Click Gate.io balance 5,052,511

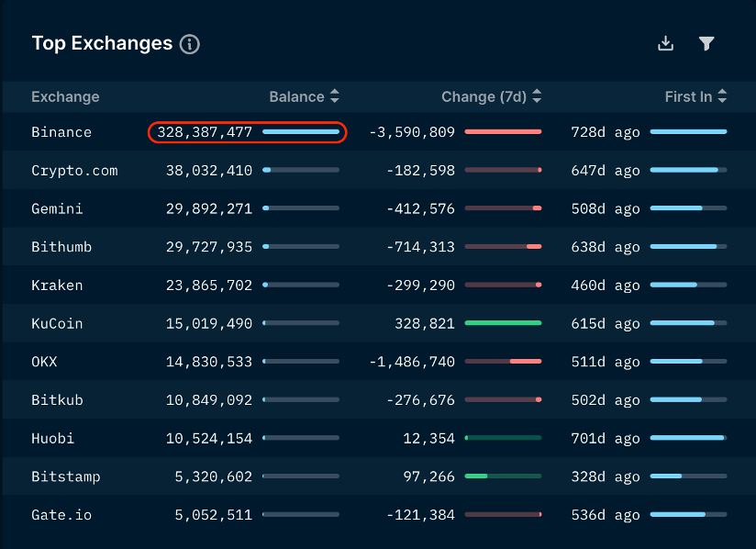coord(213,515)
